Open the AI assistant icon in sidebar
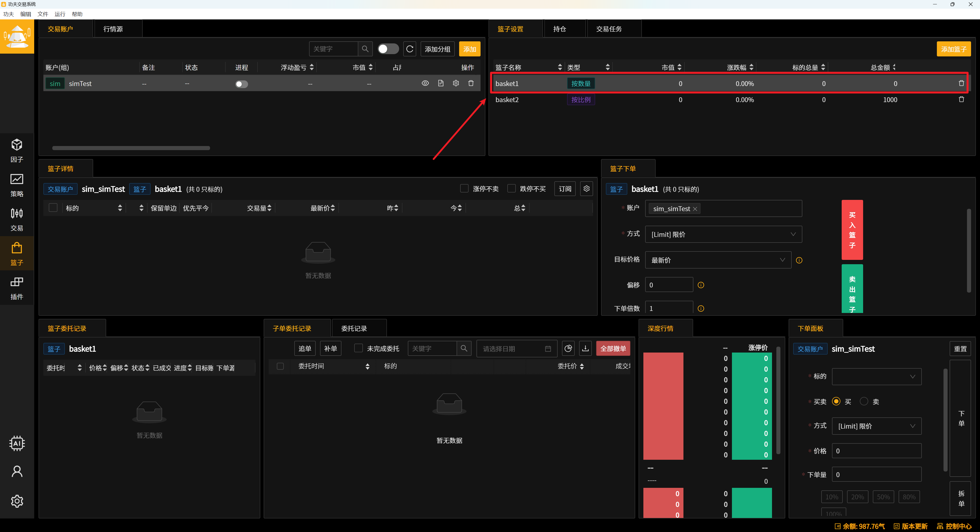980x532 pixels. (x=17, y=443)
